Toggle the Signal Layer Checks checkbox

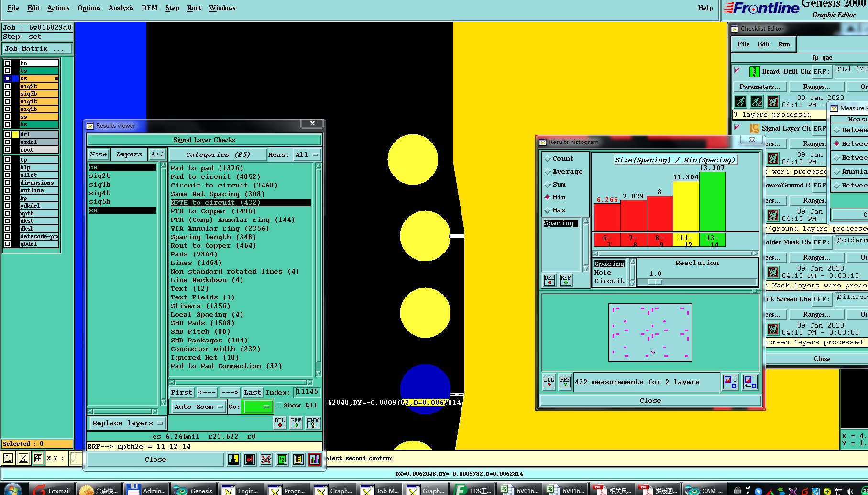point(737,127)
